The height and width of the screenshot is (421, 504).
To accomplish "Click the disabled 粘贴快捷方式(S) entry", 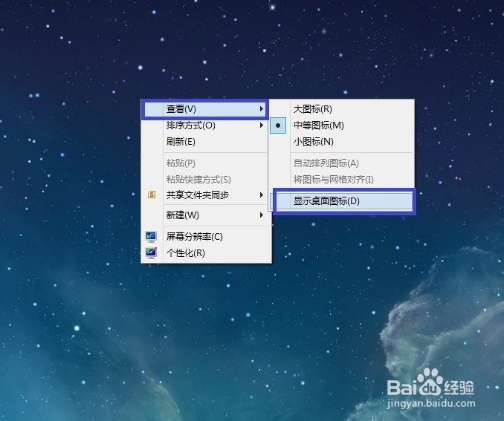I will 204,179.
